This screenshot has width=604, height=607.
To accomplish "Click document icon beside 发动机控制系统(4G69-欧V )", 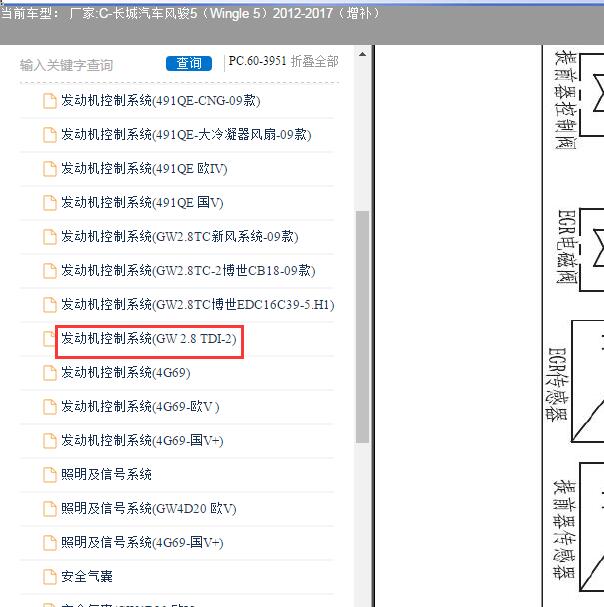I will [x=50, y=407].
